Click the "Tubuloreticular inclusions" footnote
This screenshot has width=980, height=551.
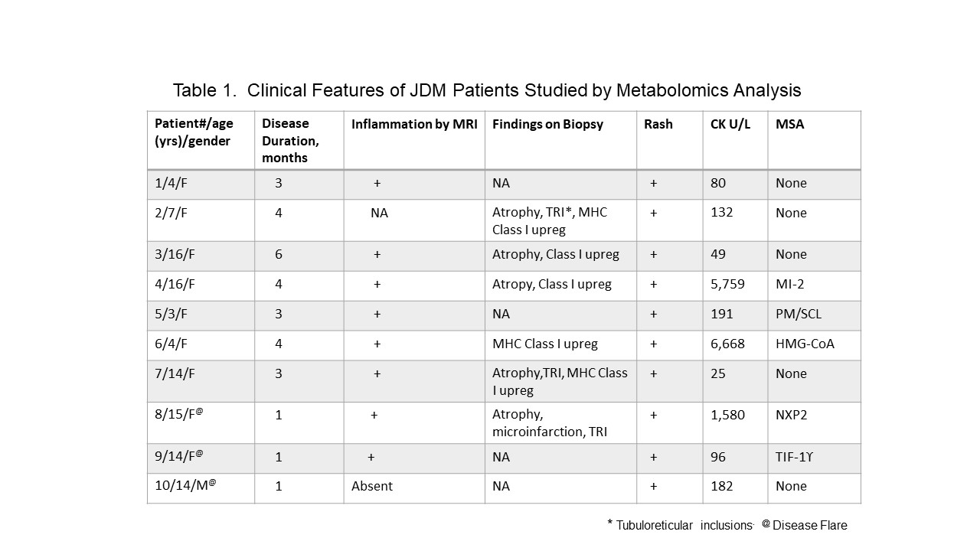point(682,526)
